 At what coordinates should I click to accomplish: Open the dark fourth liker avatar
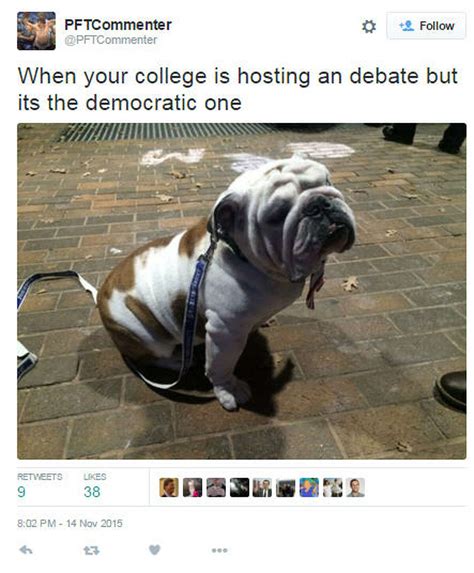click(239, 487)
